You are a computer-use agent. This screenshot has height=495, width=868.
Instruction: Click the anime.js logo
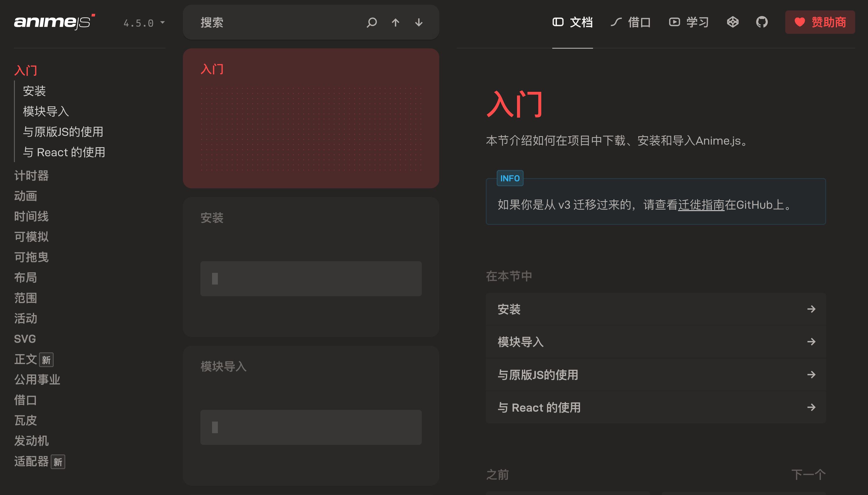point(54,22)
